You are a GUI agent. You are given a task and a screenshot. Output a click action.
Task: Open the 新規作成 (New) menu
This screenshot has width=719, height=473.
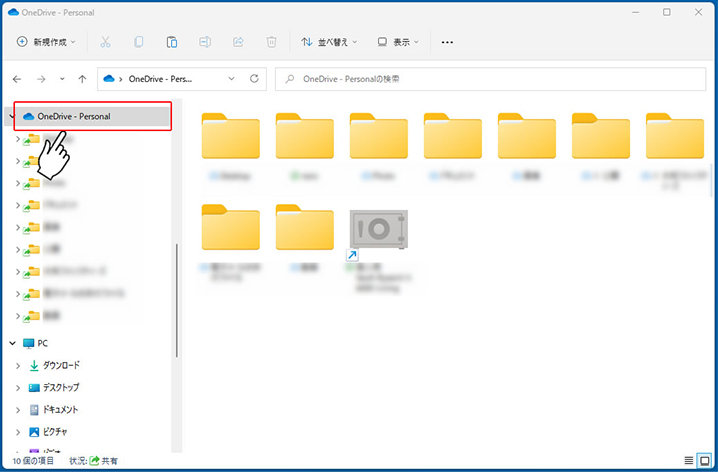click(x=46, y=42)
